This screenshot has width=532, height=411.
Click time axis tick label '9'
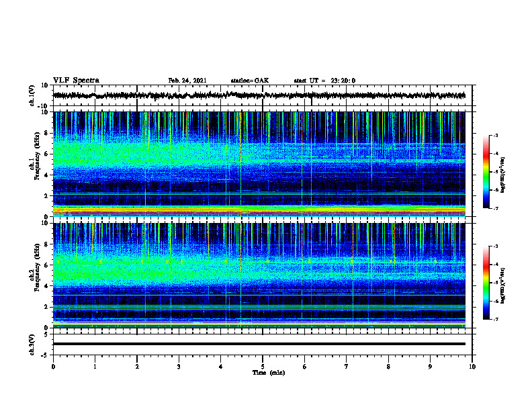click(x=430, y=367)
